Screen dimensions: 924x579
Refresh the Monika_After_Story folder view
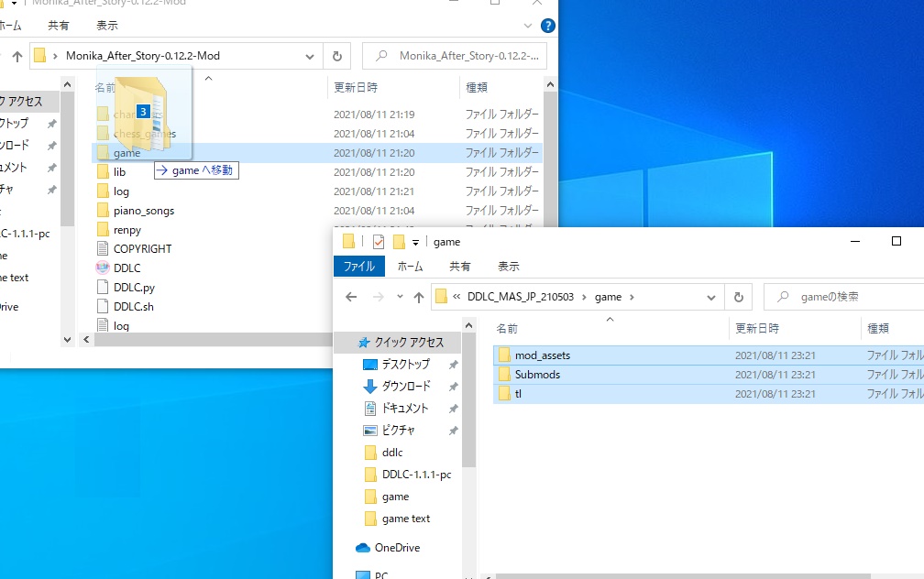coord(337,56)
